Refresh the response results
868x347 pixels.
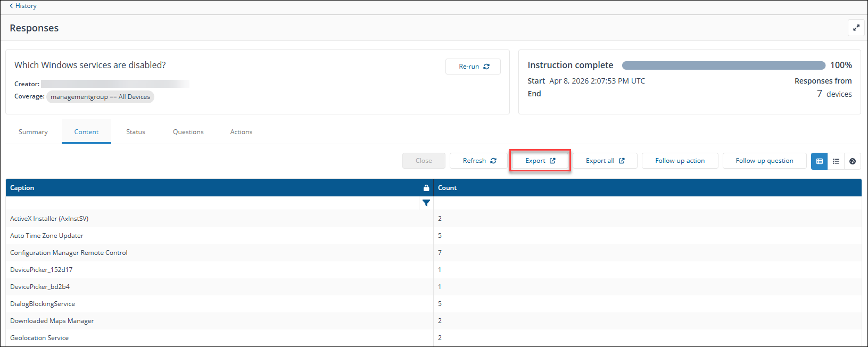479,161
